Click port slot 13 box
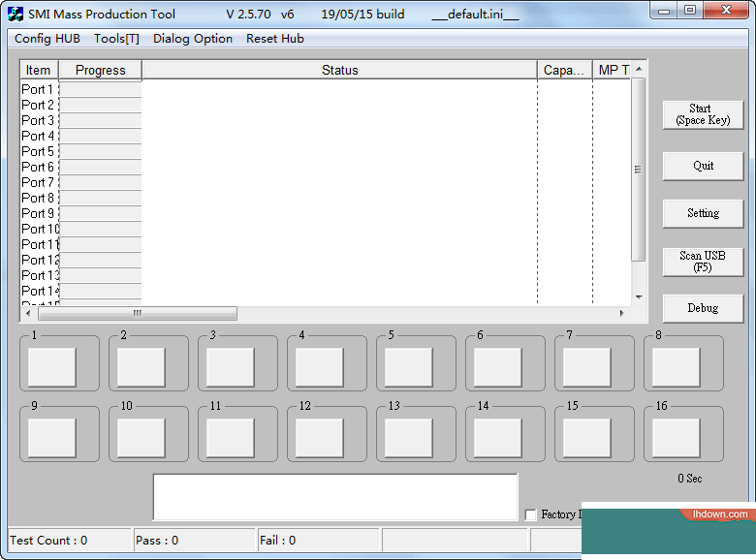The height and width of the screenshot is (560, 756). tap(409, 438)
